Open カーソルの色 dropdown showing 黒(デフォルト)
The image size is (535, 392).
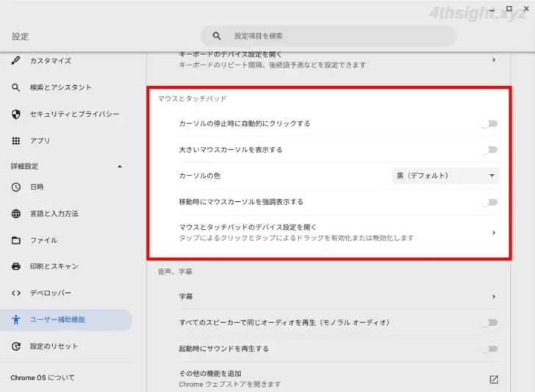(x=445, y=175)
